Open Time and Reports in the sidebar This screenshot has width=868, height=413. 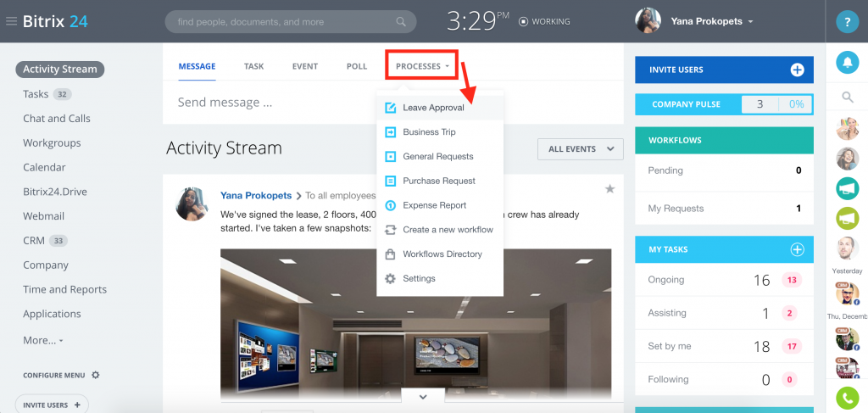coord(64,289)
